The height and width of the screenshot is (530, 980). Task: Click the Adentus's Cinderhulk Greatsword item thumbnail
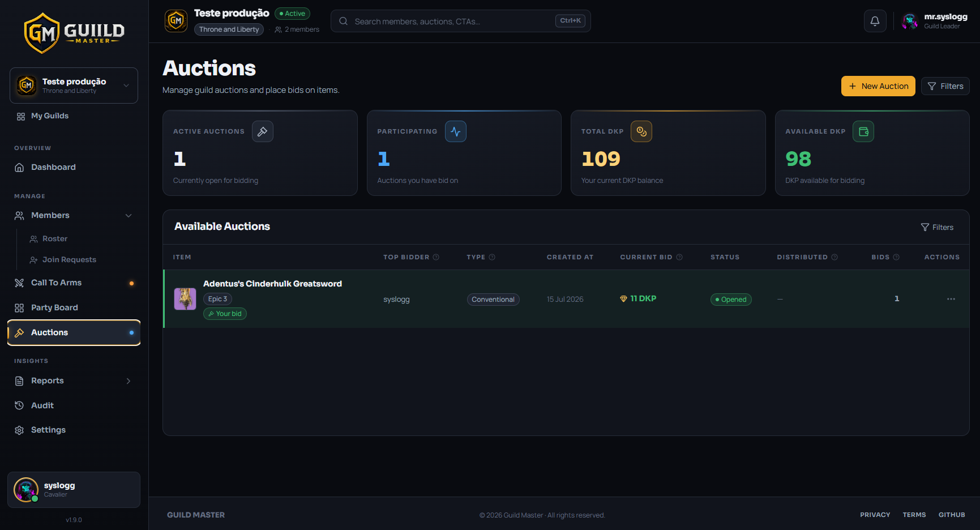[x=185, y=298]
